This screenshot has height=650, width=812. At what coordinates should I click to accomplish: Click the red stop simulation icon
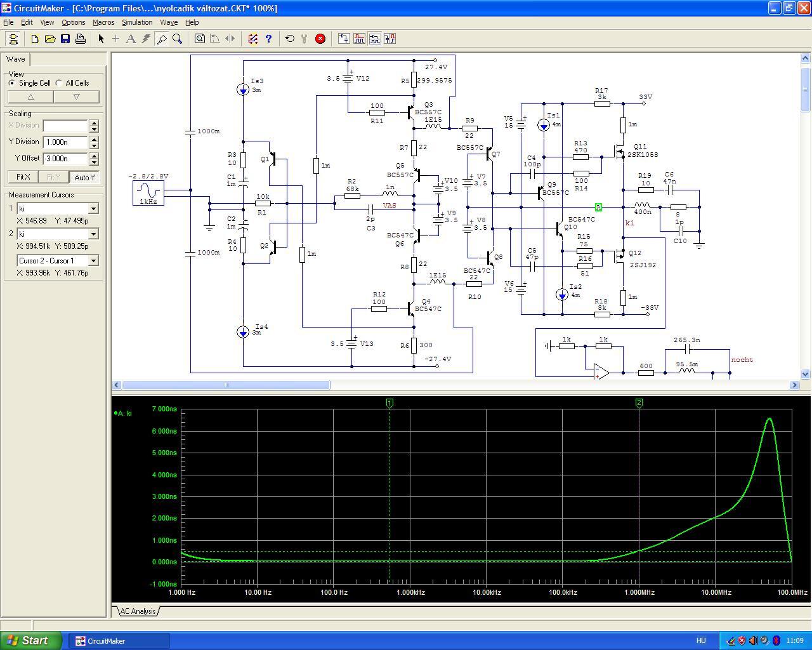[320, 39]
